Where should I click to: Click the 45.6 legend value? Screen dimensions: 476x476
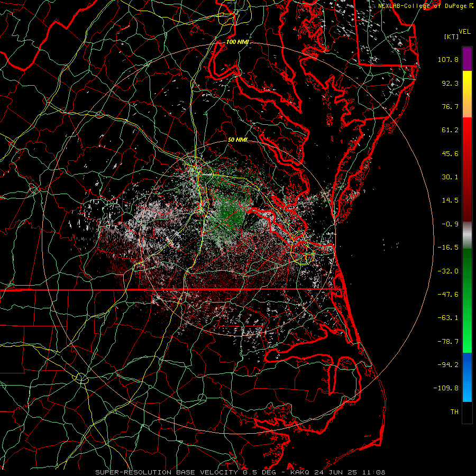pyautogui.click(x=450, y=153)
